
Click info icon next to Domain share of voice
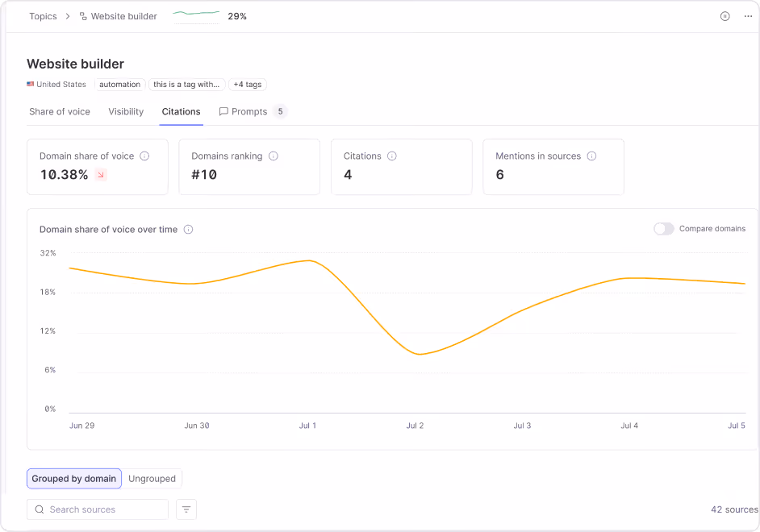(x=144, y=156)
